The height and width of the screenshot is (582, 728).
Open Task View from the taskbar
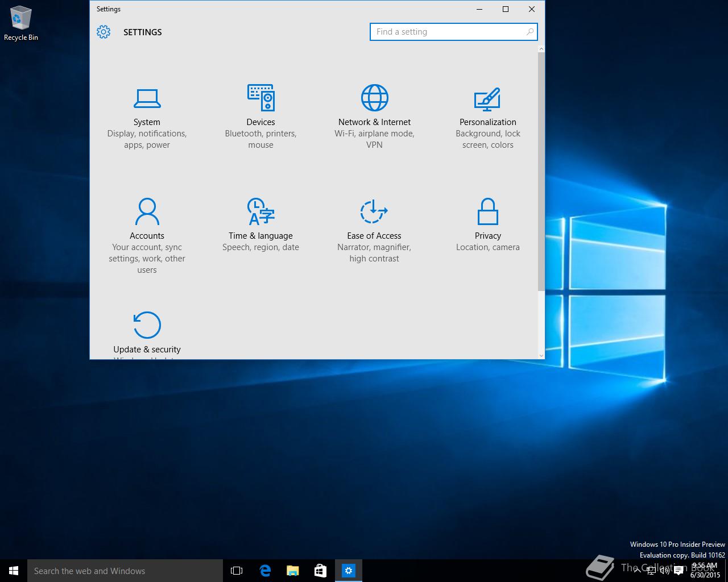click(237, 571)
